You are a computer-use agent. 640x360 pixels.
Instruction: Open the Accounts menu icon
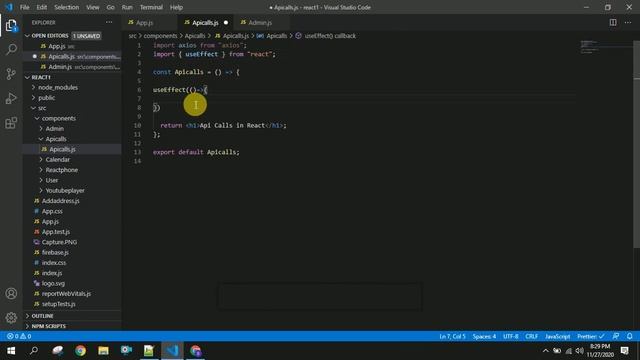[x=11, y=293]
